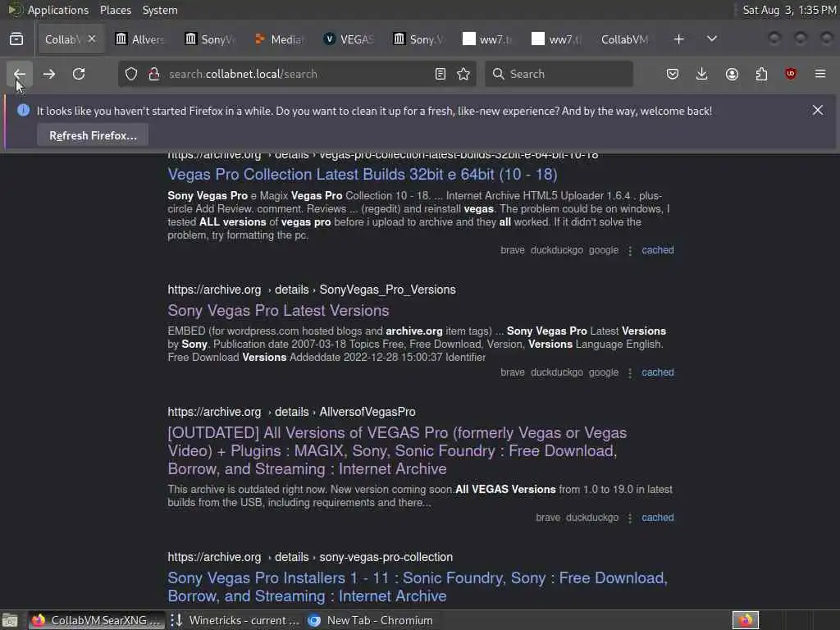Open cached link for AllversofVegasPro result
Viewport: 840px width, 630px height.
point(658,518)
